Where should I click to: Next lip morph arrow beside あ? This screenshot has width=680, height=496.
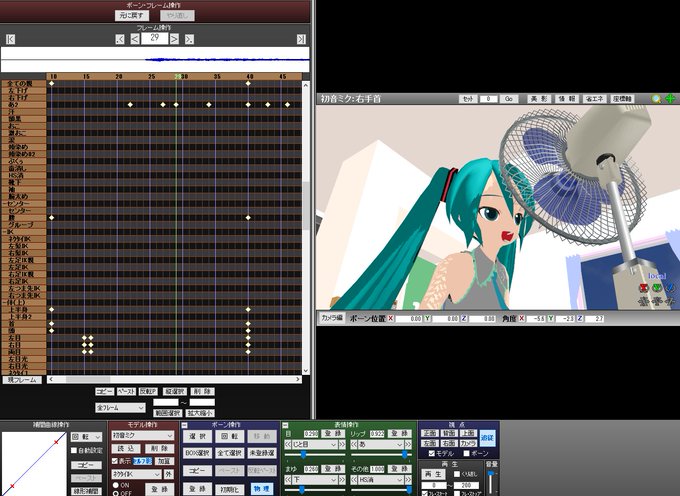pos(408,445)
